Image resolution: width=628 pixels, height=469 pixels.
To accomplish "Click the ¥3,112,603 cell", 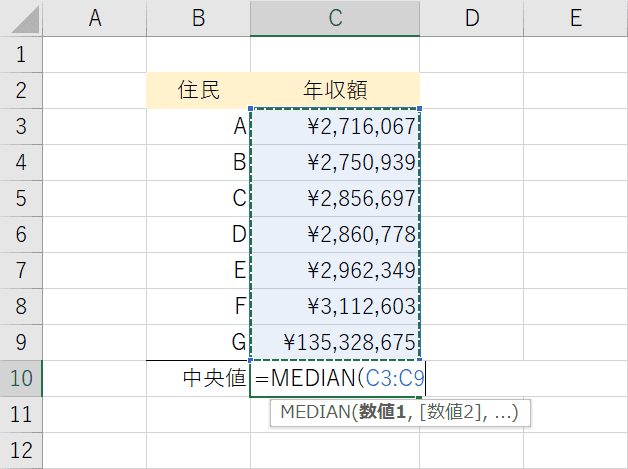I will (x=335, y=306).
